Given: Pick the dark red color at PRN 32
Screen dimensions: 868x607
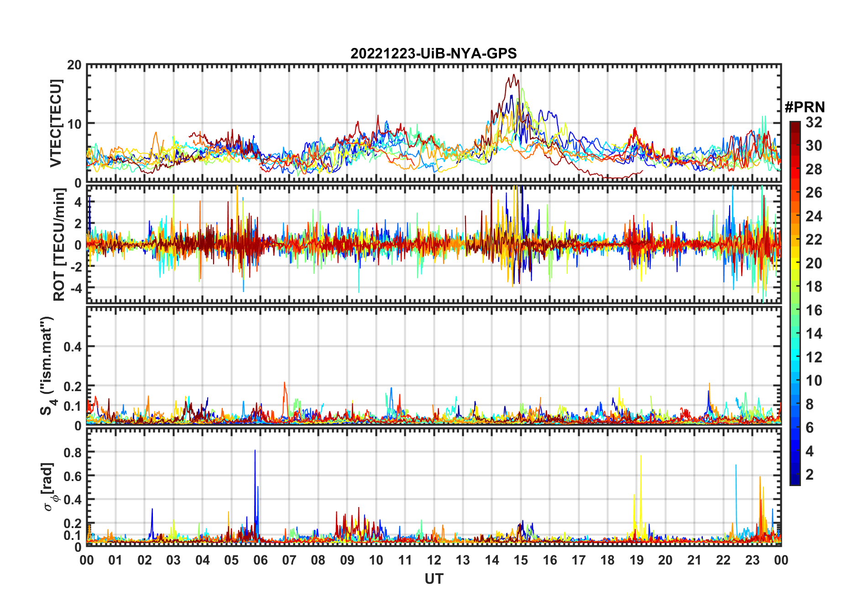Looking at the screenshot, I should (x=795, y=124).
